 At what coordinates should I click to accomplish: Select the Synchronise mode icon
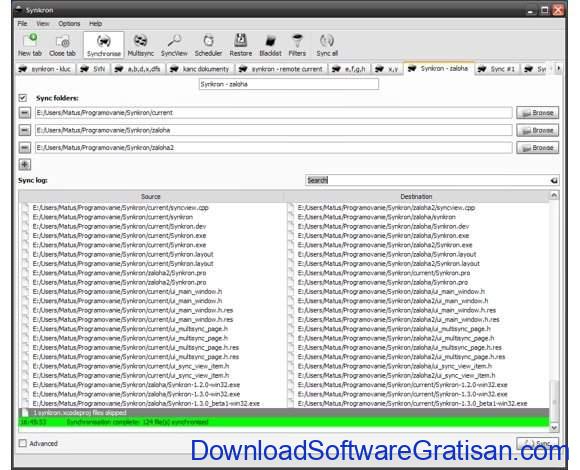pyautogui.click(x=104, y=45)
